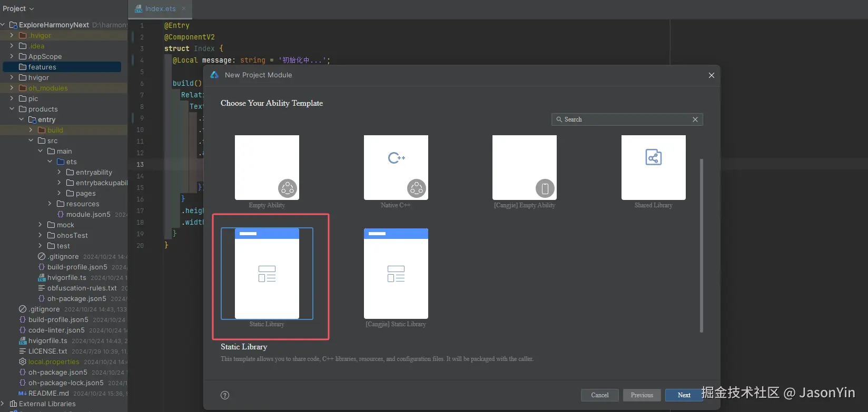This screenshot has width=868, height=412.
Task: Open oh-package-lock.json5 file
Action: click(x=66, y=383)
